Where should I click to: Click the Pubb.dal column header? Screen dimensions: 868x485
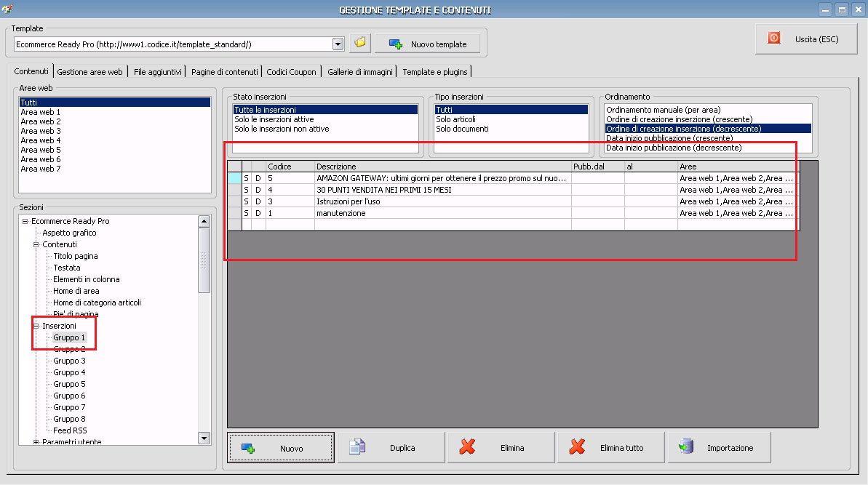click(x=598, y=167)
